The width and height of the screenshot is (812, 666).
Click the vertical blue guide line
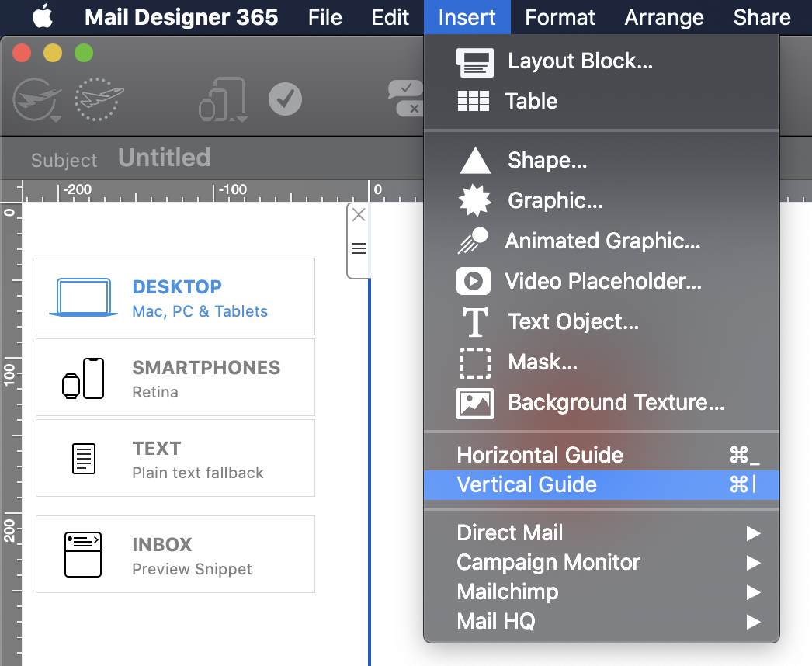(x=370, y=471)
